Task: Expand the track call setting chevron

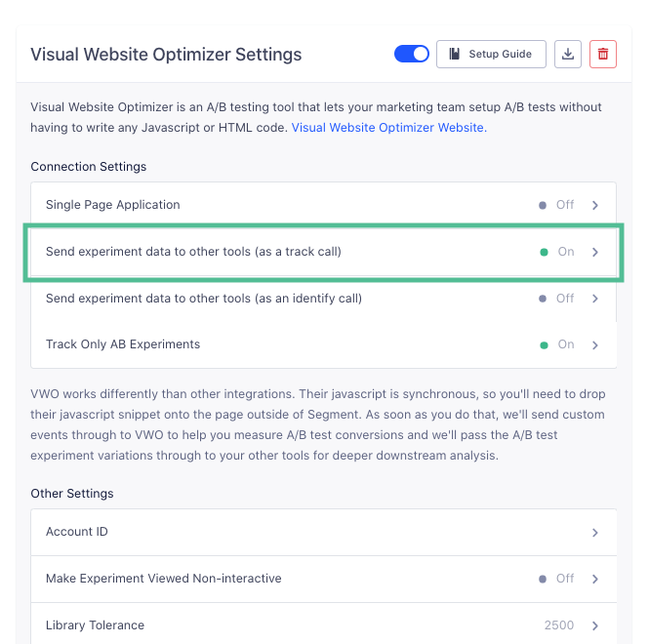Action: (595, 252)
